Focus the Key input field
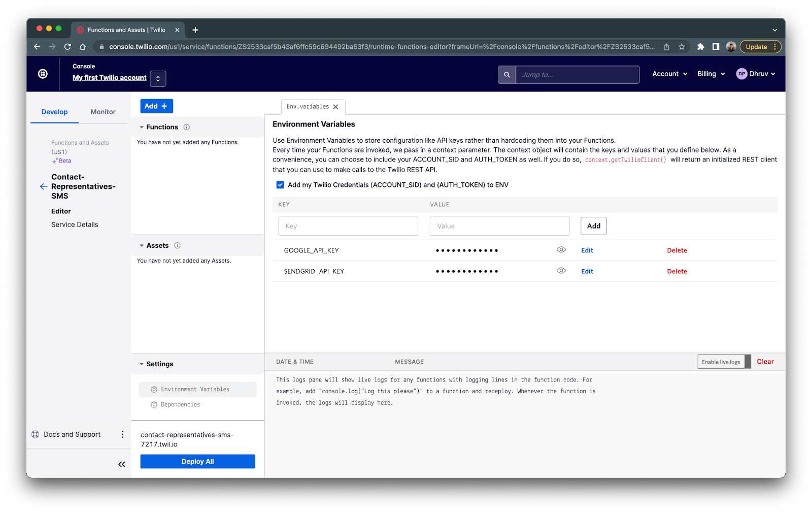 (x=348, y=226)
